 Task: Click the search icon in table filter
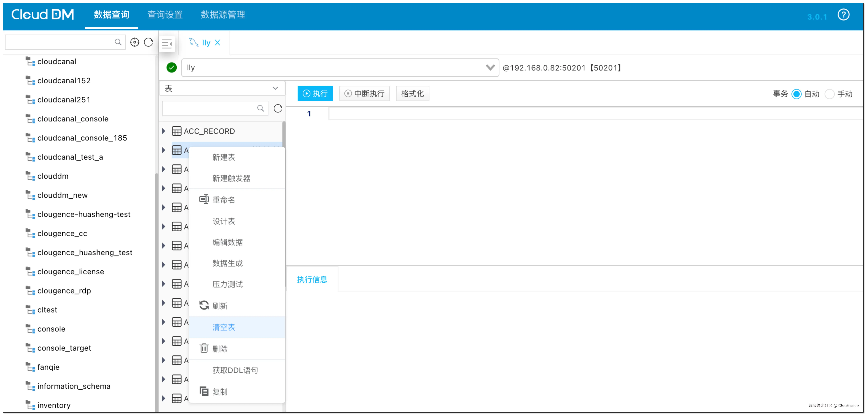pyautogui.click(x=260, y=109)
